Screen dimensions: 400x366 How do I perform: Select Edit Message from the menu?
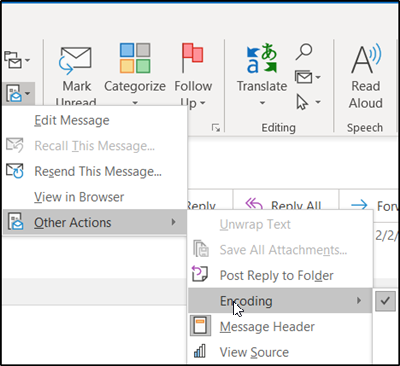[72, 120]
